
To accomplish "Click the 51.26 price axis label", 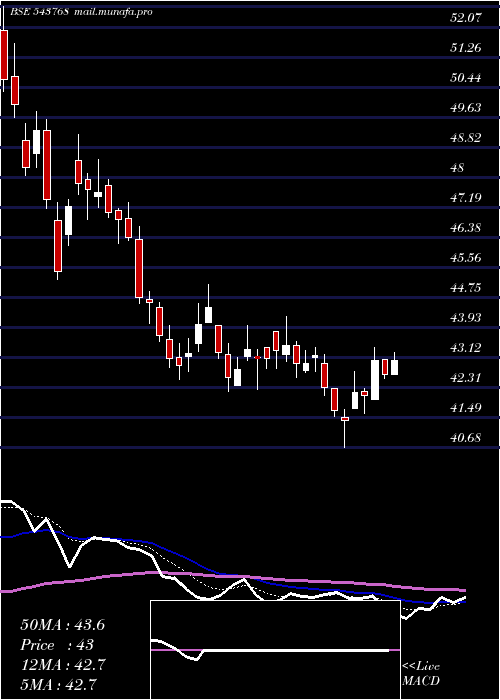I will [466, 48].
